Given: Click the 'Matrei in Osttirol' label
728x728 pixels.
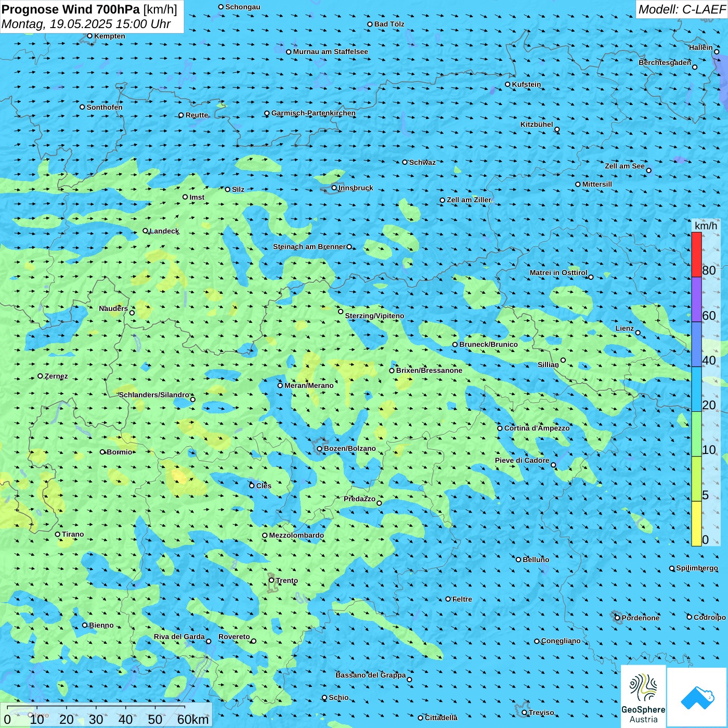Looking at the screenshot, I should pyautogui.click(x=558, y=272).
